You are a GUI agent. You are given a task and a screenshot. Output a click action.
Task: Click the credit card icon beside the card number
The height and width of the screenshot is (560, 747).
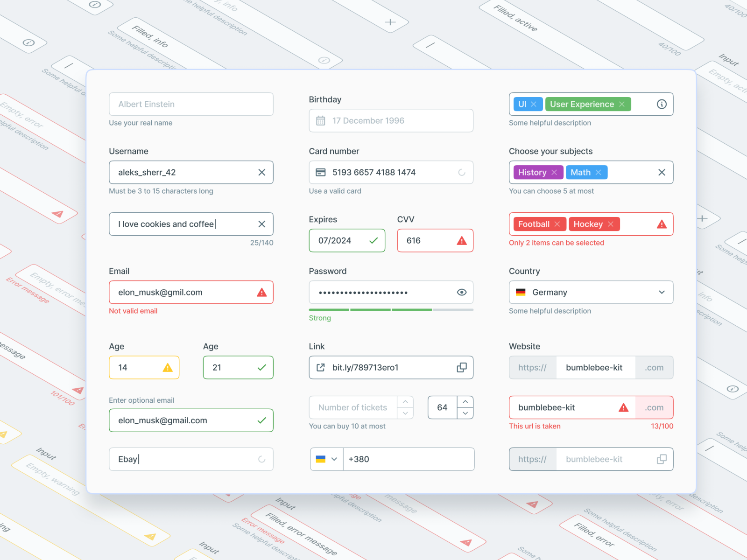click(321, 172)
